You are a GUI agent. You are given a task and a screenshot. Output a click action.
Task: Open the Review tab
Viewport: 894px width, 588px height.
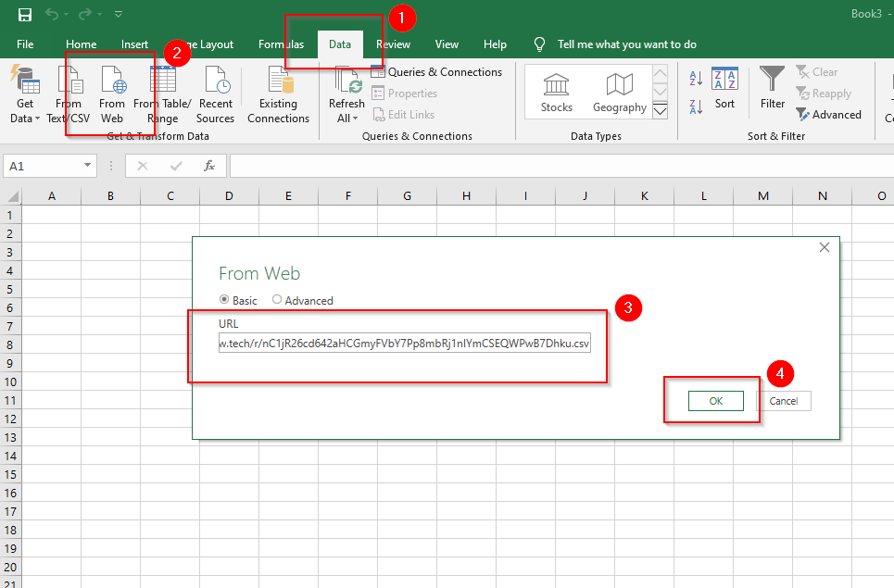point(394,44)
